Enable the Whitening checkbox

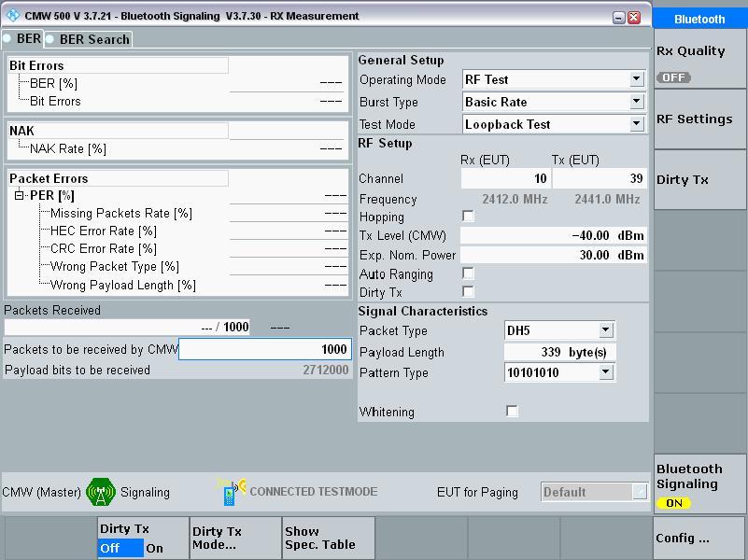[512, 411]
